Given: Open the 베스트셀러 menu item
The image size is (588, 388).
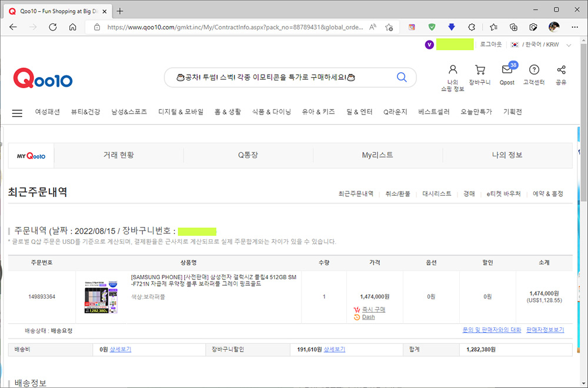Looking at the screenshot, I should click(434, 112).
